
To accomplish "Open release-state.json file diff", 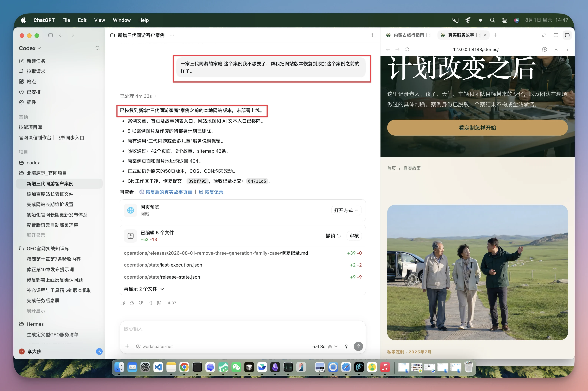I will pyautogui.click(x=242, y=277).
